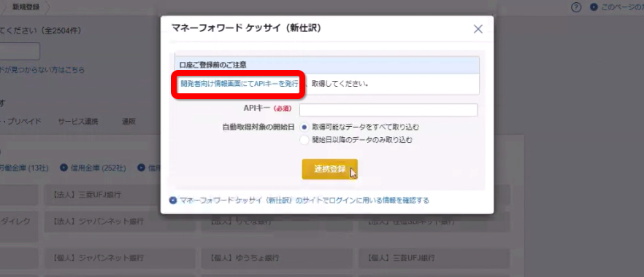Focus the APIキー input field
Viewport: 644px width, 277px height.
[388, 110]
